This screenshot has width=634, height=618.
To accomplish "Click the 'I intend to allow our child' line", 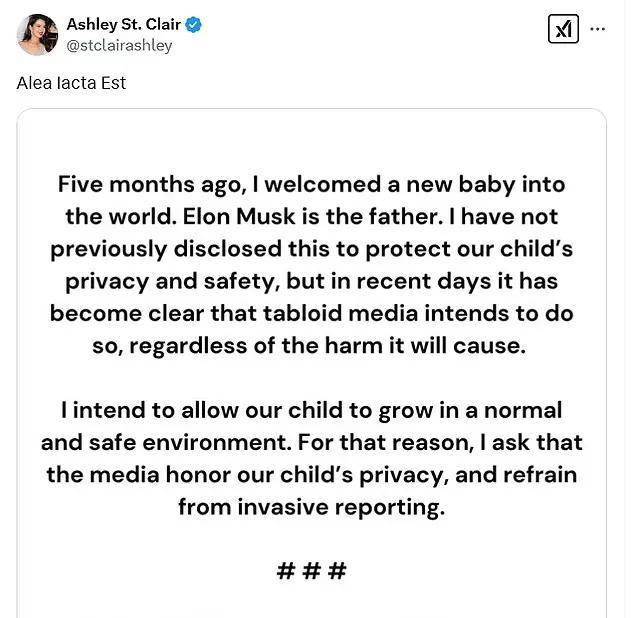I will [311, 411].
